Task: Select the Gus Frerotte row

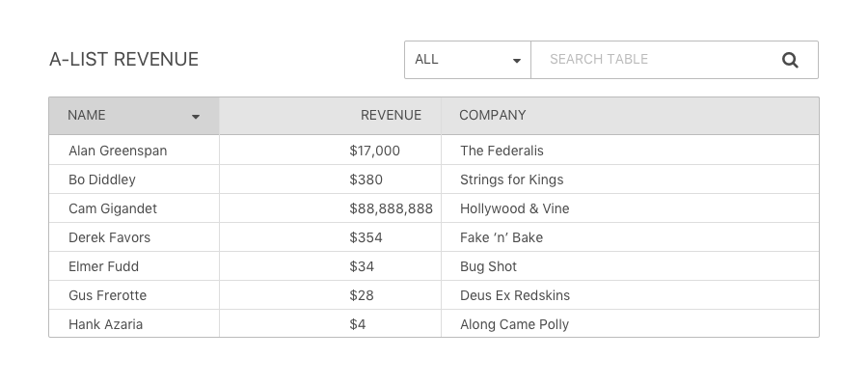Action: [x=434, y=295]
